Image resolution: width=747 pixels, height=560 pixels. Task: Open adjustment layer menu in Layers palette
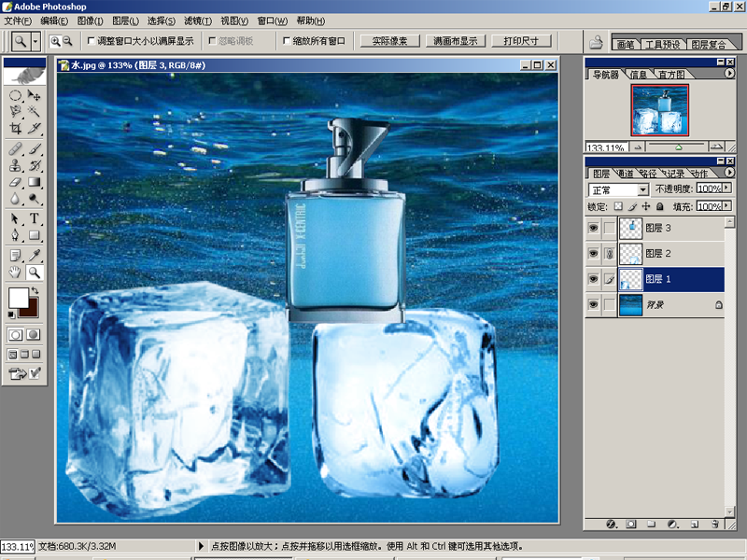click(x=672, y=524)
